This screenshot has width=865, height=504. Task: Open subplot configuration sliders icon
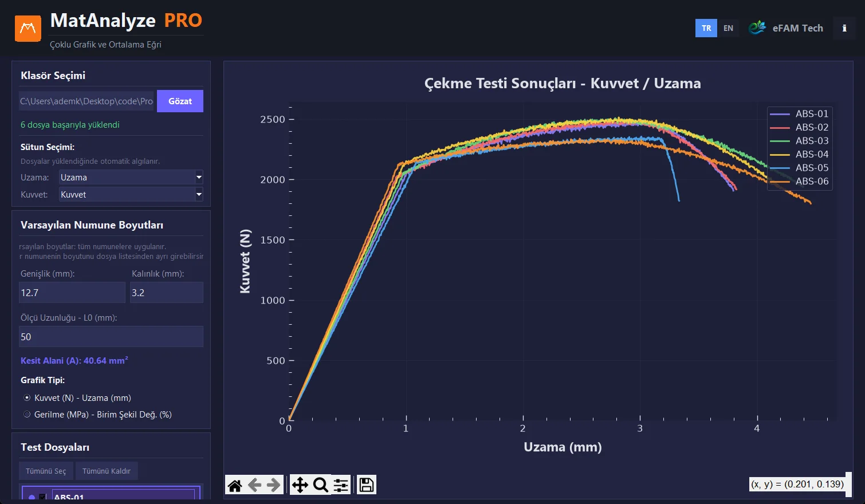click(341, 486)
